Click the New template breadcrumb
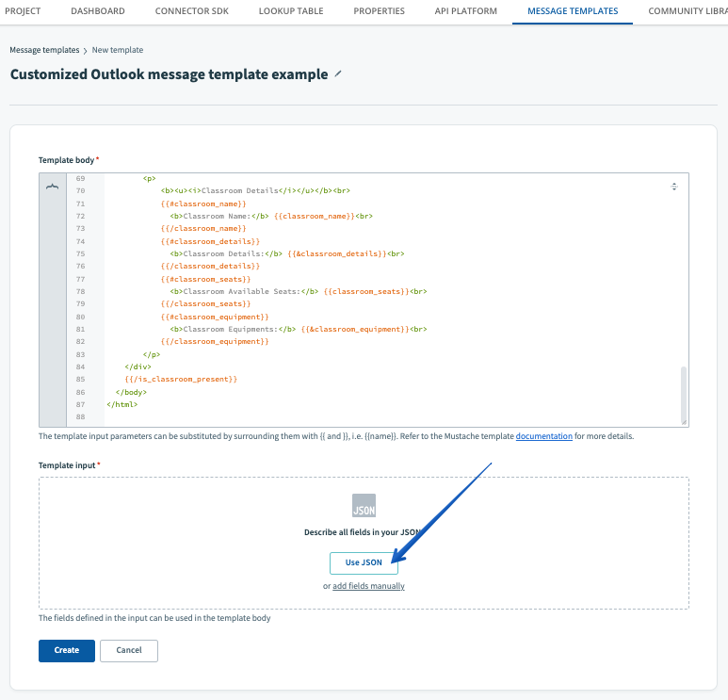This screenshot has width=728, height=700. [x=118, y=50]
